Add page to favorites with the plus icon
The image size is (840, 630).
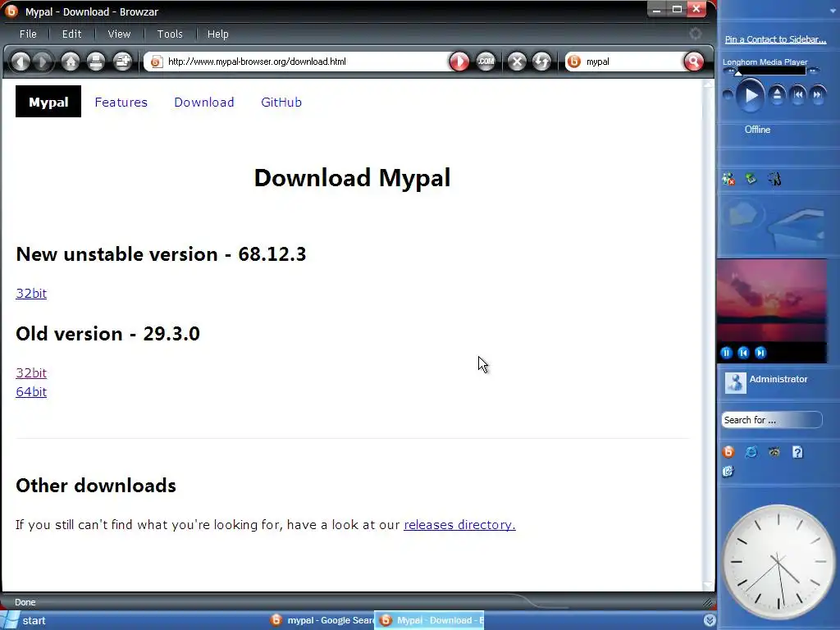click(x=123, y=62)
